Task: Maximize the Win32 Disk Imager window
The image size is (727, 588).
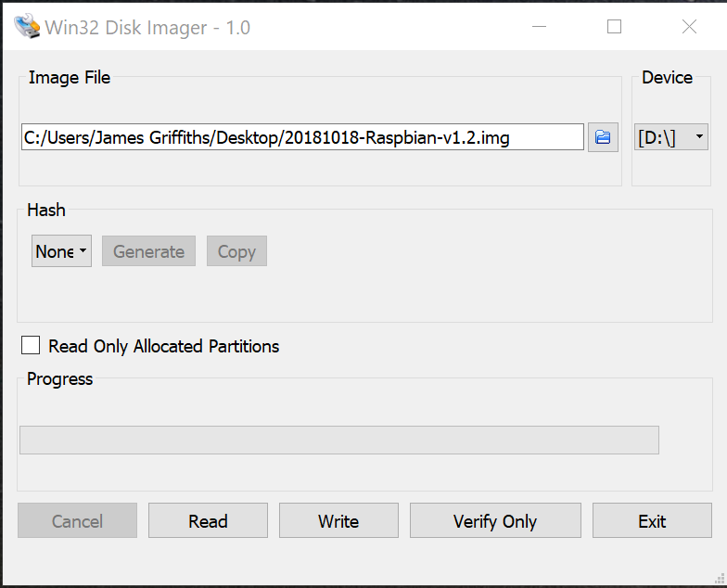Action: pyautogui.click(x=614, y=26)
